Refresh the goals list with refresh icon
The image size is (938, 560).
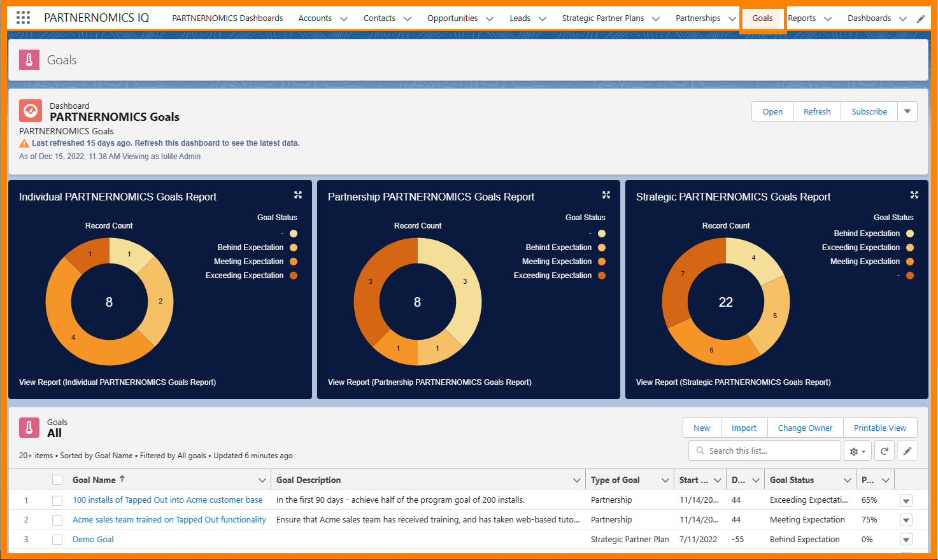pyautogui.click(x=885, y=451)
